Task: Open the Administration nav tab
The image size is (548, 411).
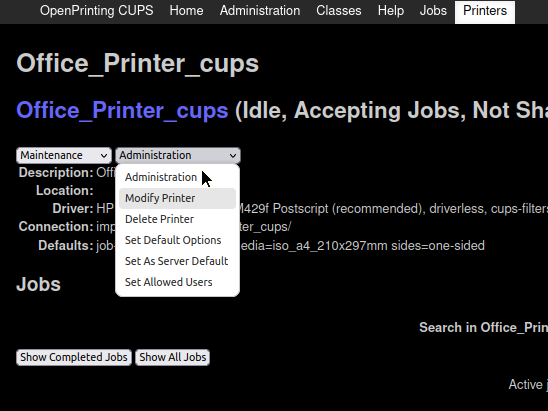Action: pos(260,11)
